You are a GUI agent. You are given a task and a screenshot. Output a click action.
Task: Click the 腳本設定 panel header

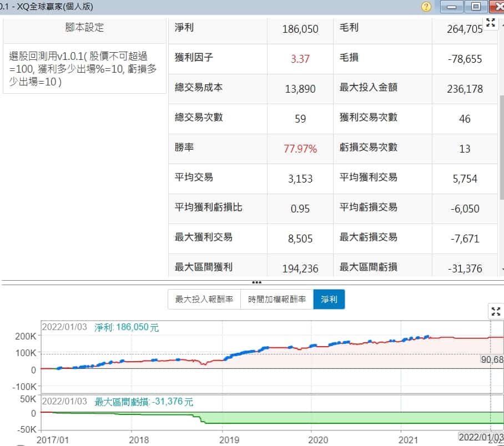coord(84,28)
